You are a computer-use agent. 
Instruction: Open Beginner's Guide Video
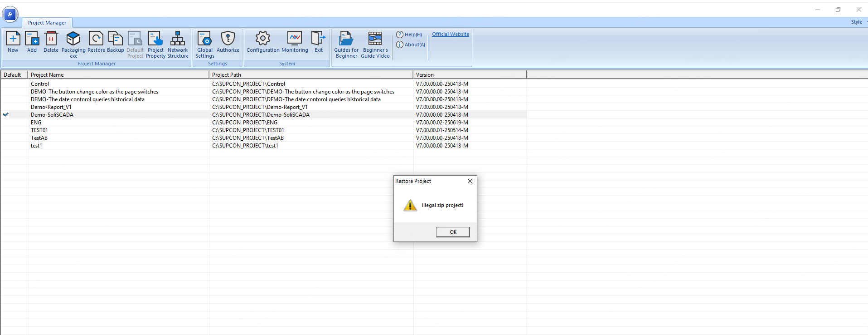tap(375, 39)
